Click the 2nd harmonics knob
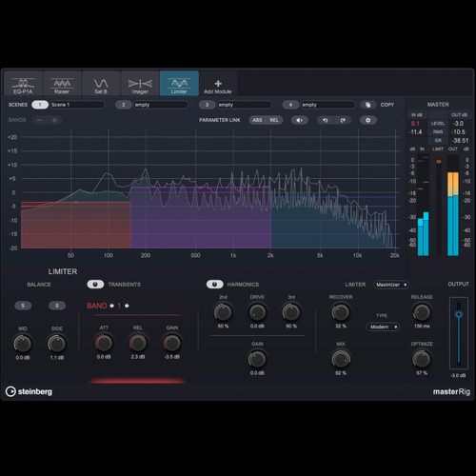 [x=223, y=312]
